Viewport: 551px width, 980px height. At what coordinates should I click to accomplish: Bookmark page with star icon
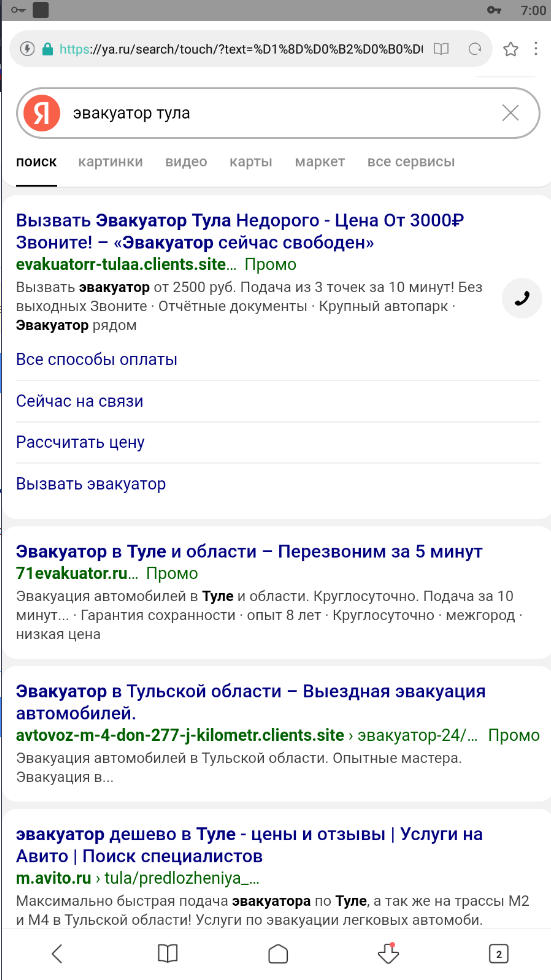coord(510,49)
